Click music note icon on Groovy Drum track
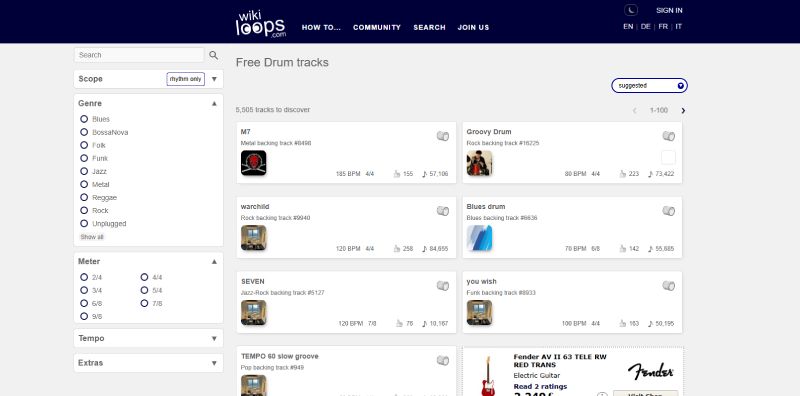This screenshot has width=800, height=396. pos(651,174)
